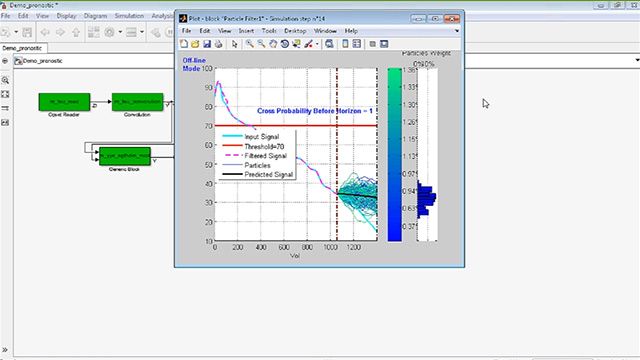The image size is (640, 360).
Task: Select the Demo_pronostic tab
Action: 22,48
